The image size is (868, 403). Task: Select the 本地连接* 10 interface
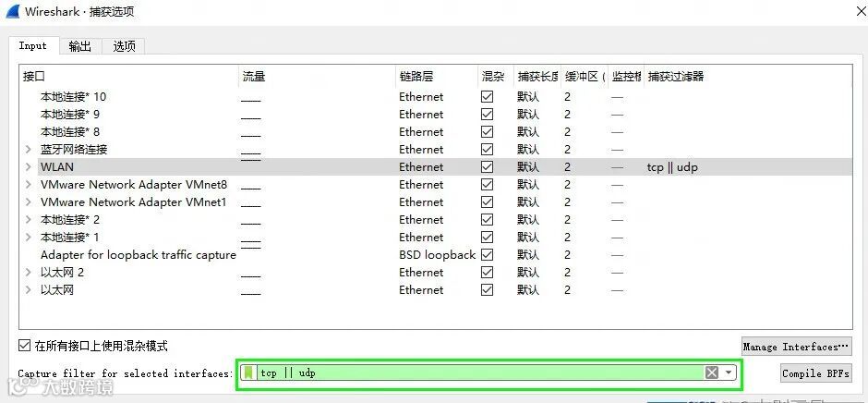tap(73, 96)
